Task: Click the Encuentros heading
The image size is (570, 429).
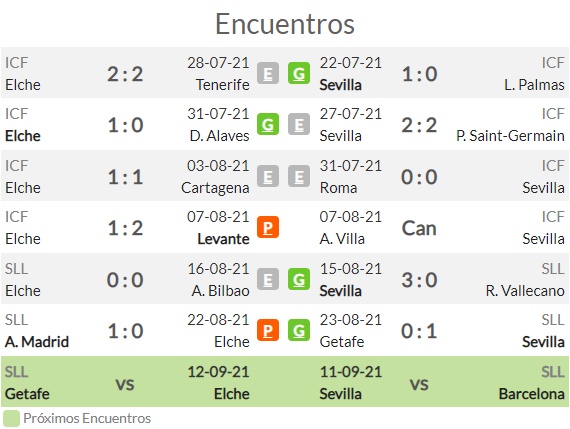Action: 285,24
